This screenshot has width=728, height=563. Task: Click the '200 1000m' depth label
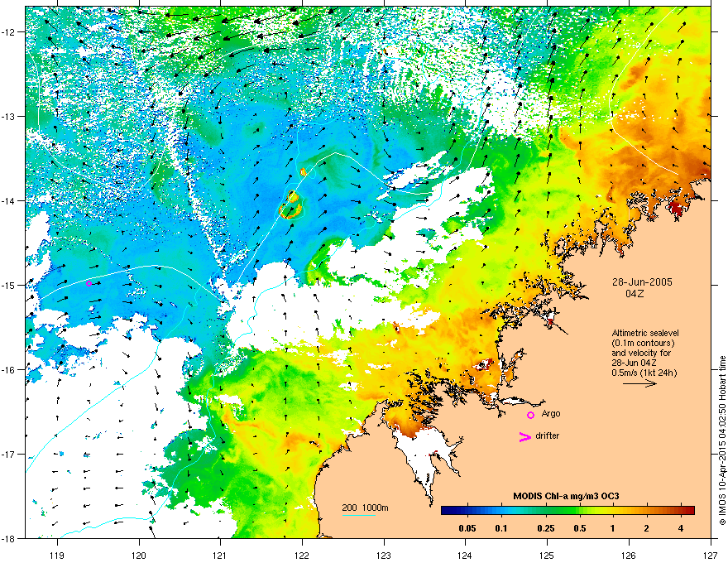365,508
